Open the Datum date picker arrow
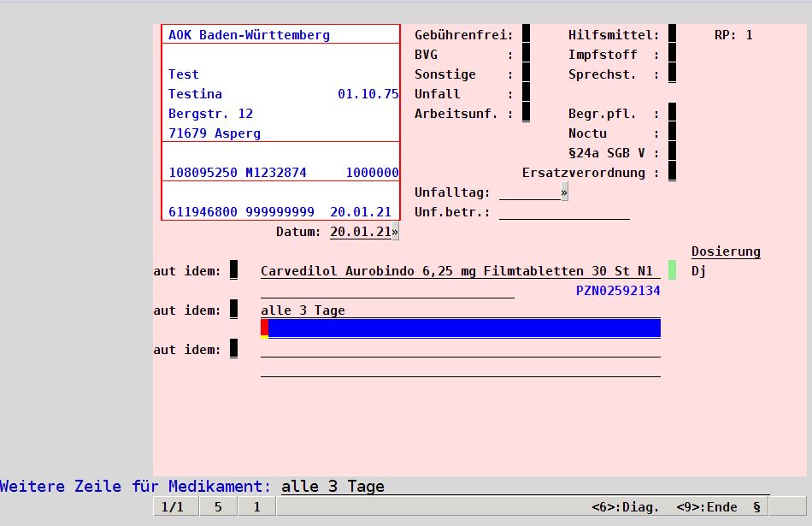812x526 pixels. pos(395,231)
